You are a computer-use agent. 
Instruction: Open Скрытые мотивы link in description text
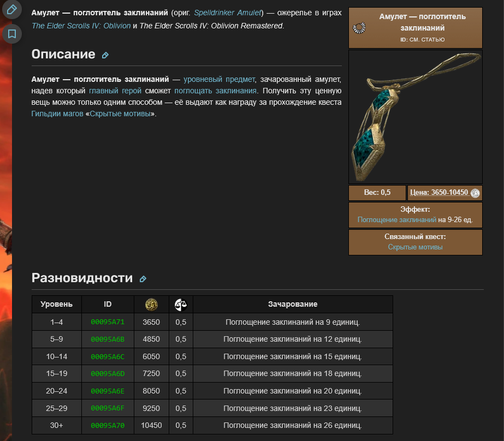pyautogui.click(x=120, y=114)
